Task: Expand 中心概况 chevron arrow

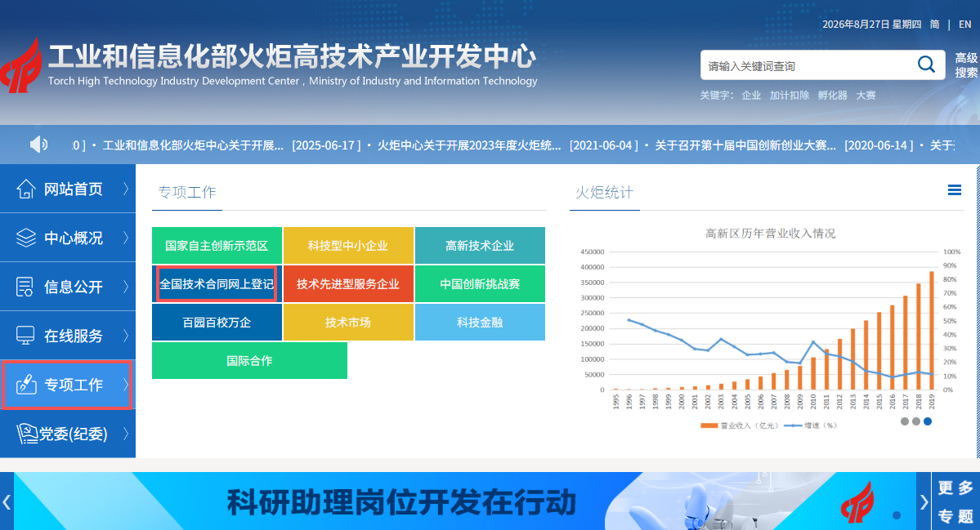Action: click(126, 238)
